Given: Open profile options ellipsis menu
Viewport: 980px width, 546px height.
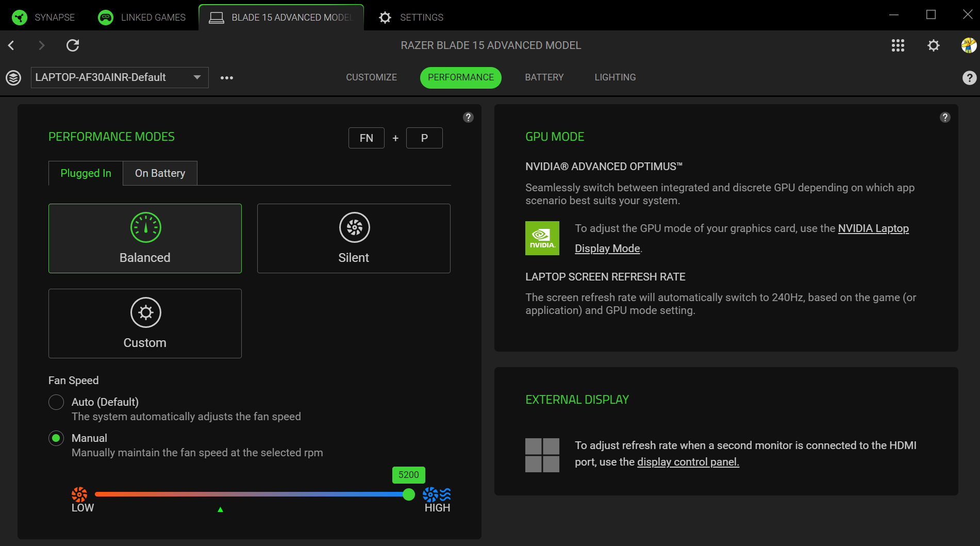Looking at the screenshot, I should pos(227,78).
